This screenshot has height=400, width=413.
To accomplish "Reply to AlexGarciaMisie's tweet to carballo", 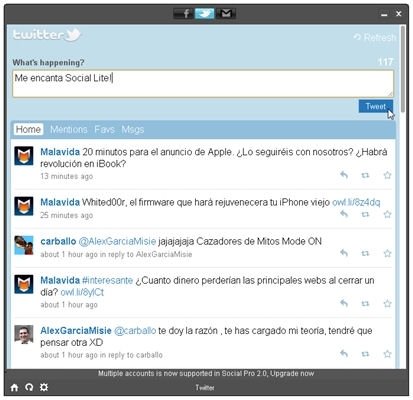I will pyautogui.click(x=344, y=353).
